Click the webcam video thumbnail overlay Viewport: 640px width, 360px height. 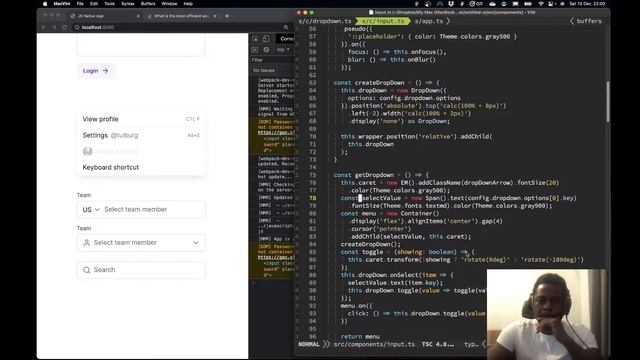pyautogui.click(x=546, y=314)
